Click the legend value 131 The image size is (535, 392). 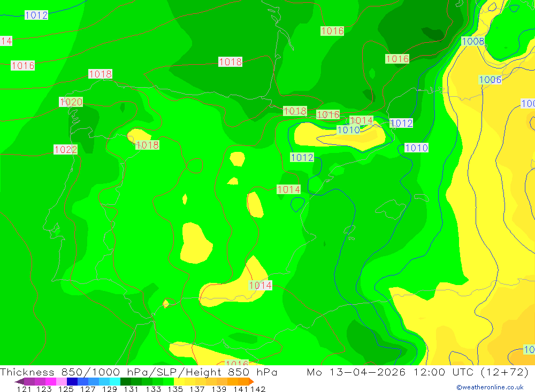click(x=131, y=389)
